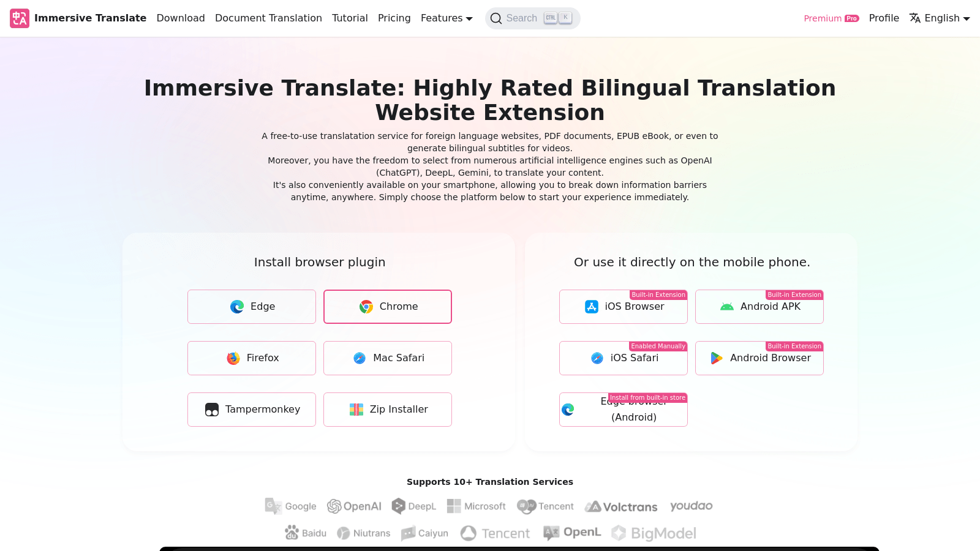Image resolution: width=980 pixels, height=551 pixels.
Task: Click the Edge icon in Android Edge card
Action: (x=568, y=410)
